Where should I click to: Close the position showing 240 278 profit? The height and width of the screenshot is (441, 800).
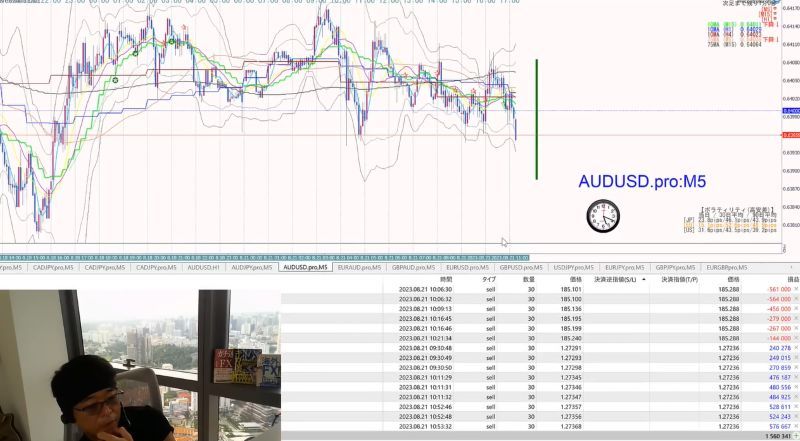pyautogui.click(x=796, y=348)
